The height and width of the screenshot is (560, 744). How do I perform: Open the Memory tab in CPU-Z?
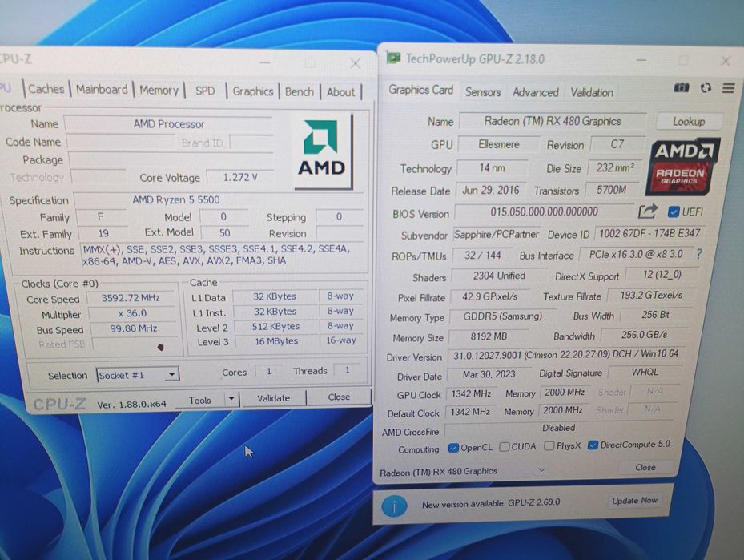coord(159,91)
